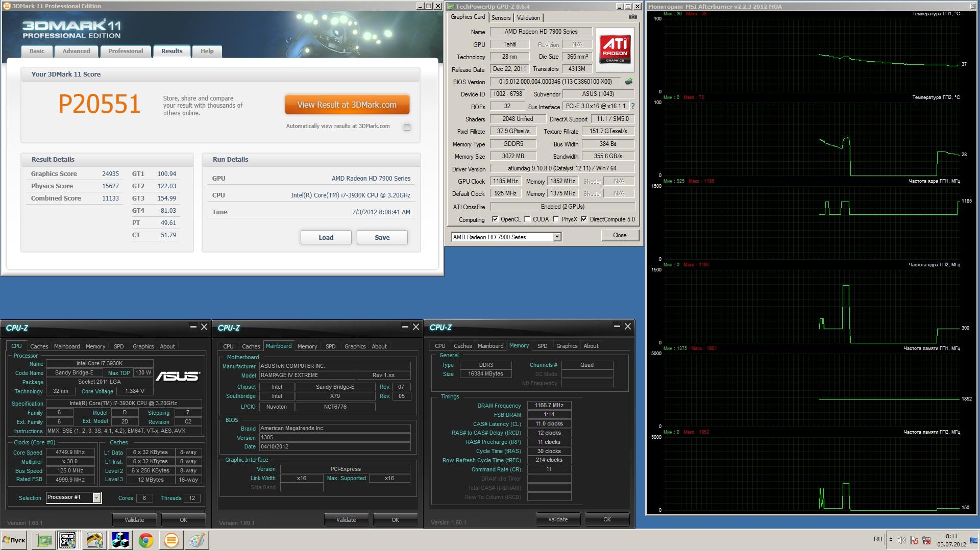Click the Bus Interface question mark icon
This screenshot has height=551, width=980.
633,106
